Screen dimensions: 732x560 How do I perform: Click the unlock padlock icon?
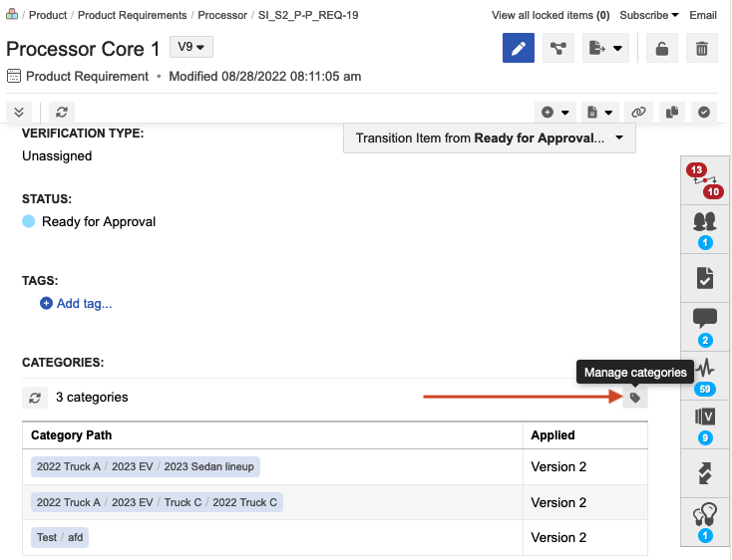tap(662, 48)
